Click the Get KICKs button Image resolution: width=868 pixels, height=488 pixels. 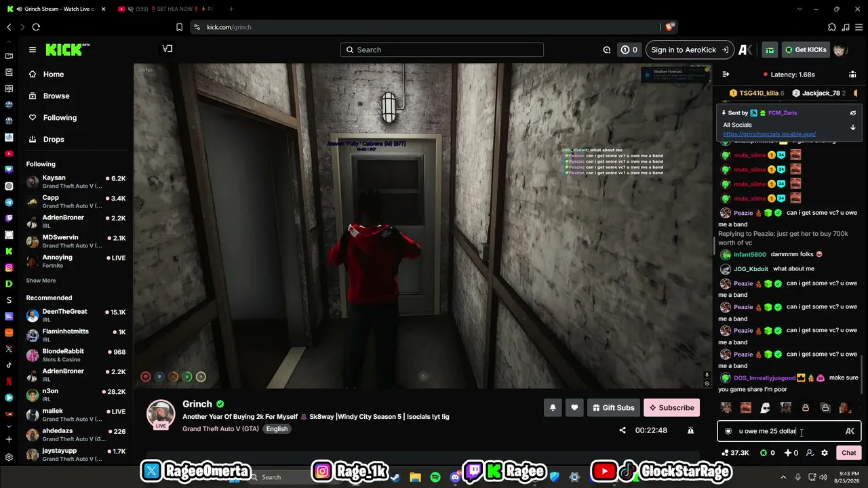click(x=806, y=49)
